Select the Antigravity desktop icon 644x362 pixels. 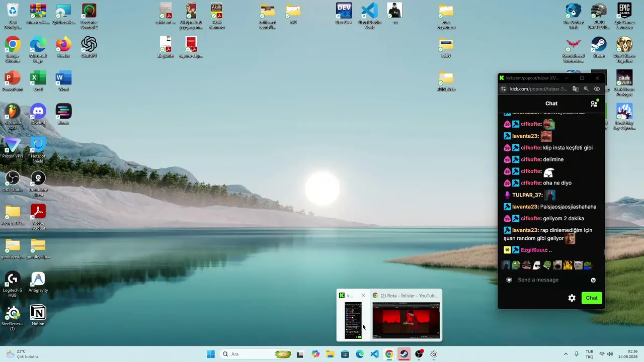tap(38, 282)
